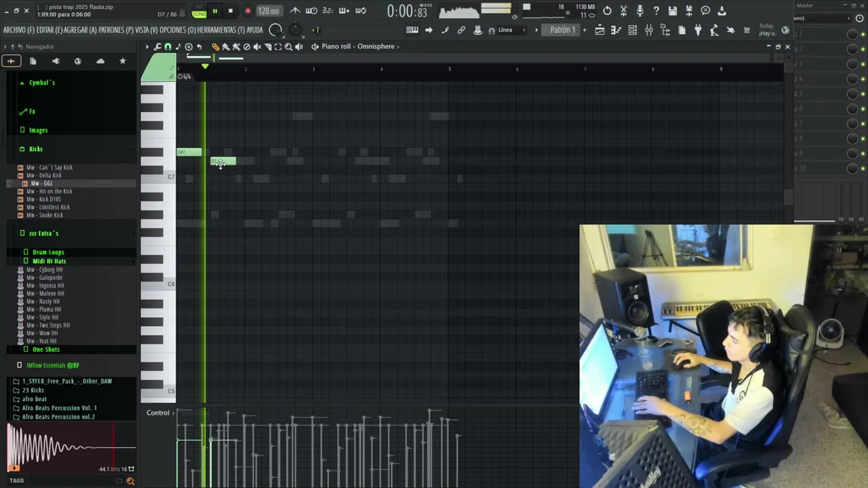868x488 pixels.
Task: Open the OPCIONES (O) menu
Action: tap(178, 30)
